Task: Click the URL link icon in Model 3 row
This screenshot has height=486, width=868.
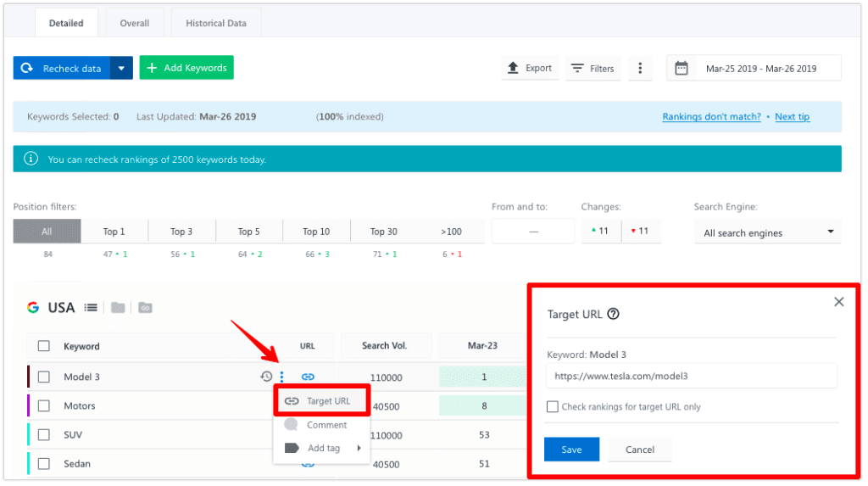Action: pyautogui.click(x=308, y=377)
